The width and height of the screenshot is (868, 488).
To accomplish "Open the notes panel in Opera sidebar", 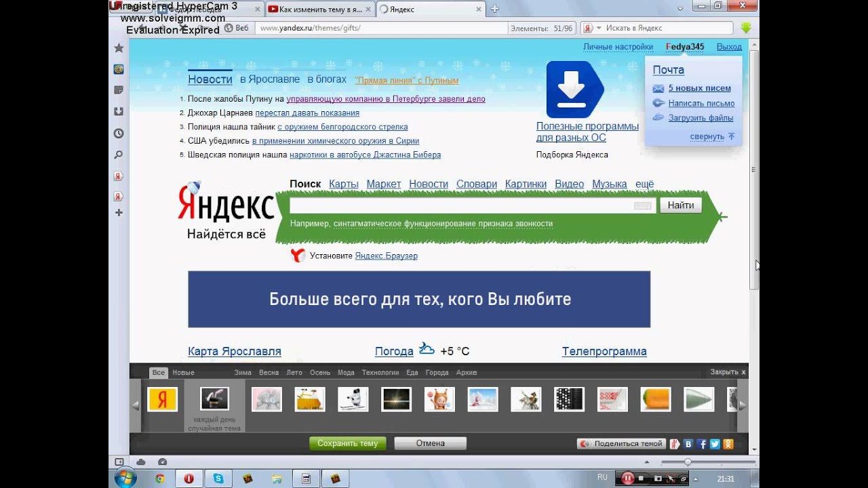I will (x=119, y=90).
